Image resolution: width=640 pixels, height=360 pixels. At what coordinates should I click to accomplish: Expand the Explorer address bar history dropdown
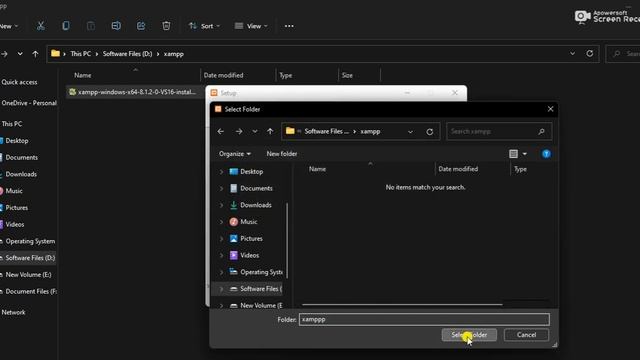point(573,53)
